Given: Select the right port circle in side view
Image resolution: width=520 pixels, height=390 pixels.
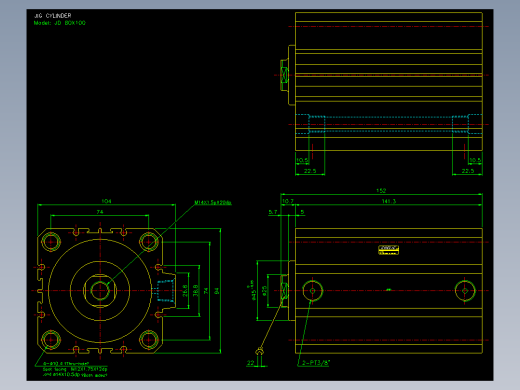Looking at the screenshot, I should tap(465, 291).
